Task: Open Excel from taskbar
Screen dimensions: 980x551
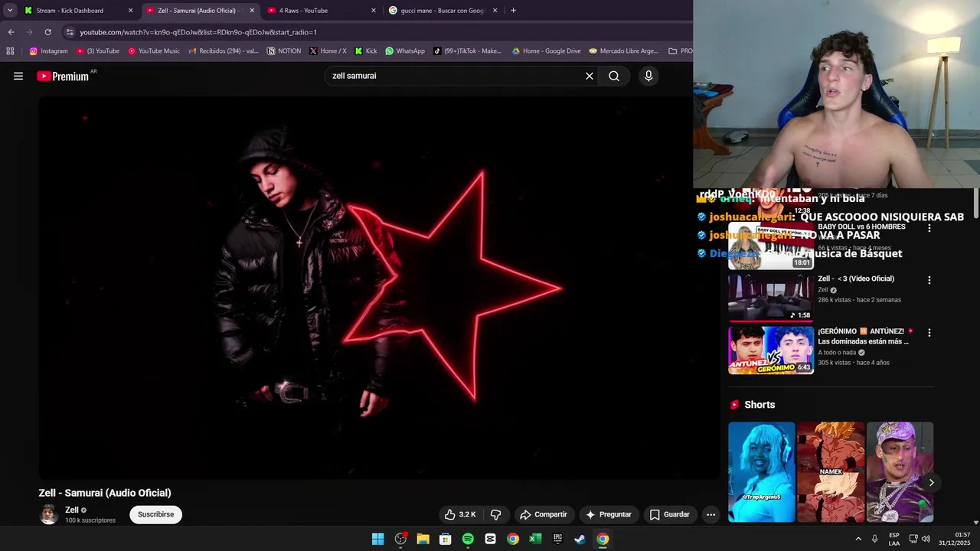Action: coord(535,539)
